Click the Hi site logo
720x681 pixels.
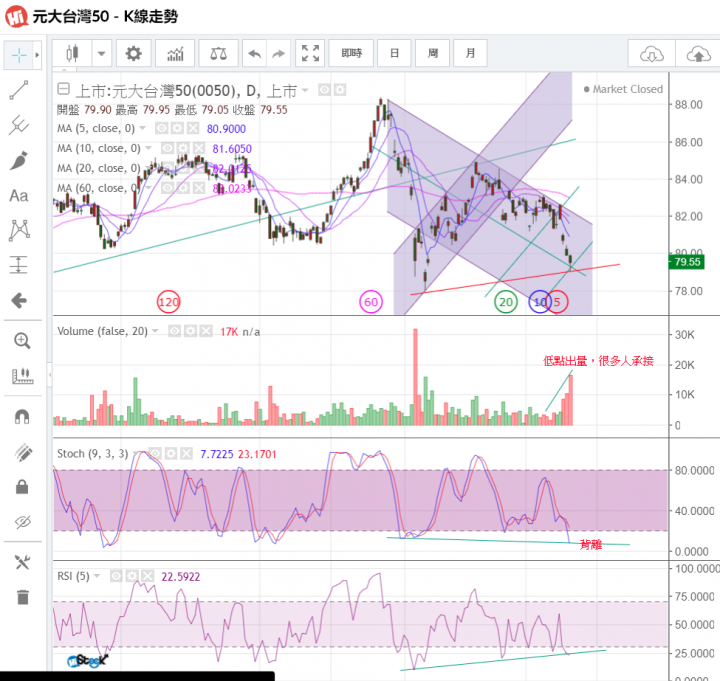[x=17, y=17]
